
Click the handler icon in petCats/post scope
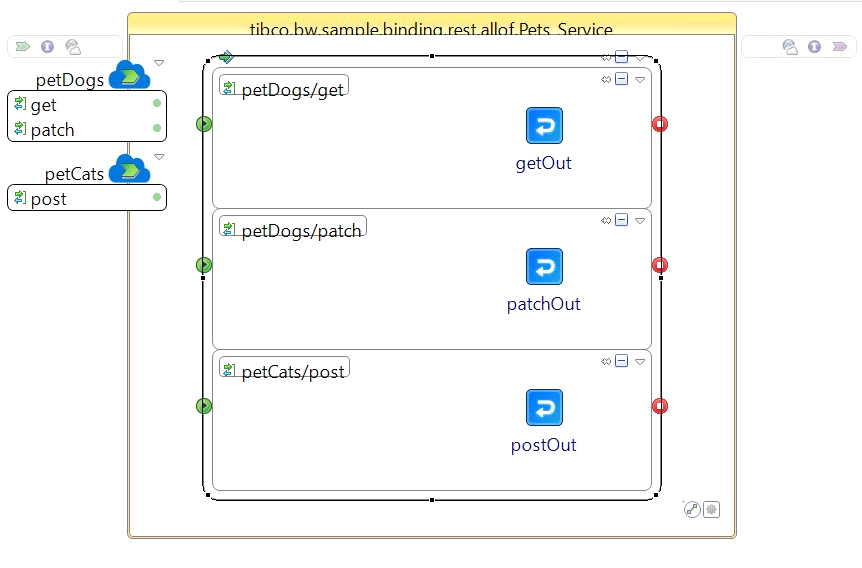[x=606, y=362]
